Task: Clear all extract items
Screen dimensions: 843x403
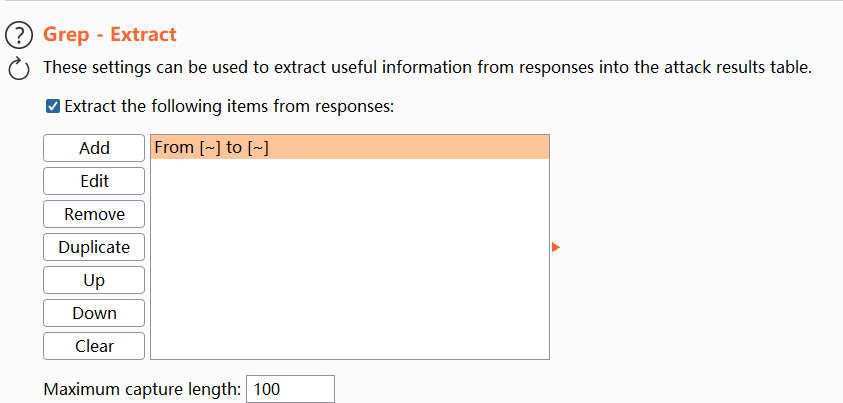Action: pyautogui.click(x=94, y=346)
